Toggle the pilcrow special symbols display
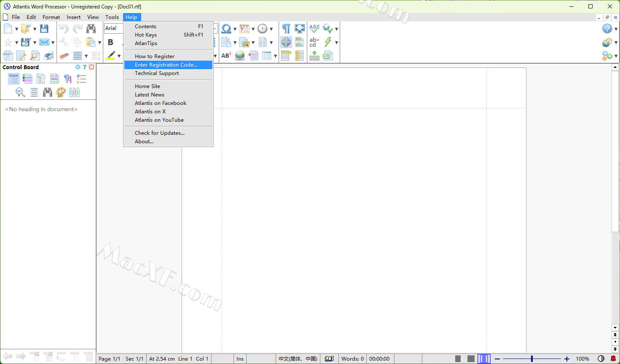Viewport: 620px width, 364px height. pyautogui.click(x=286, y=29)
